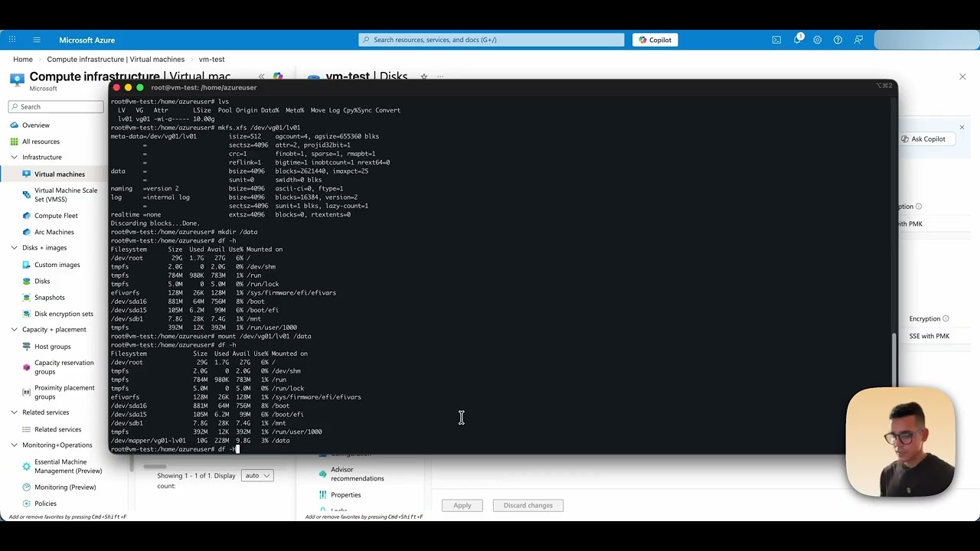The image size is (980, 551).
Task: Click the Proximity placement groups icon
Action: pos(27,392)
